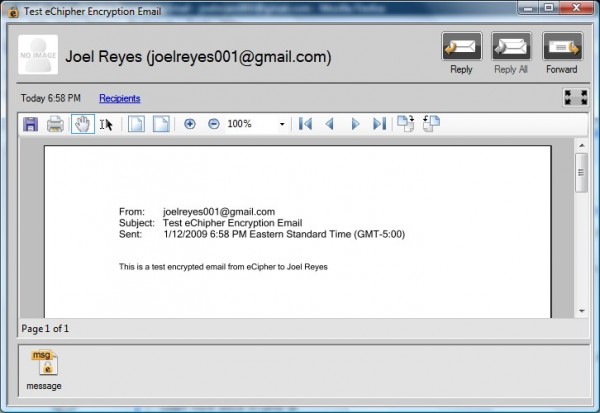
Task: Click sender name Joel Reyes heading
Action: (x=198, y=57)
